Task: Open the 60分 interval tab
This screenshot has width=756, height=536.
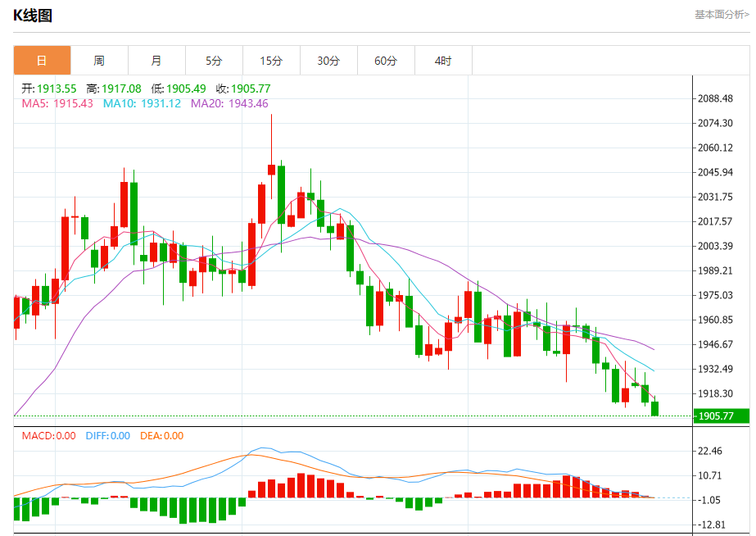Action: (x=387, y=61)
